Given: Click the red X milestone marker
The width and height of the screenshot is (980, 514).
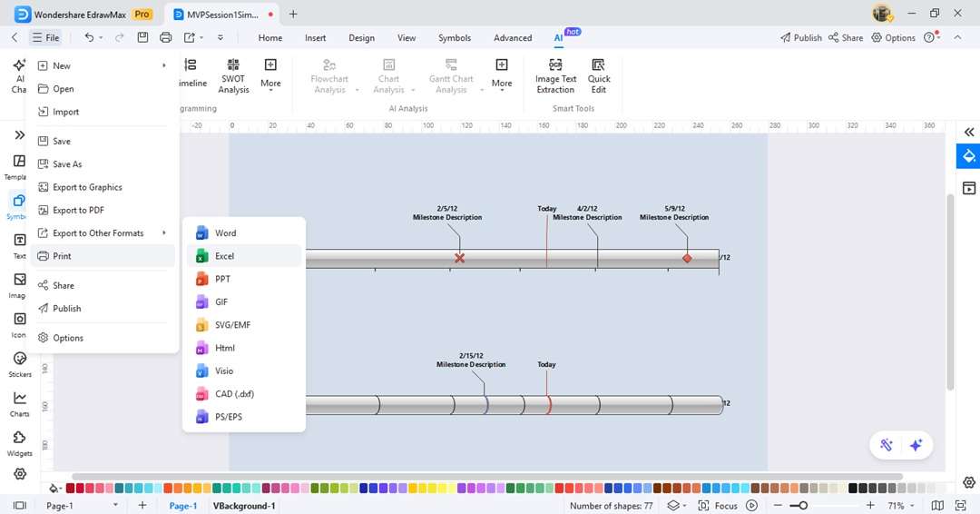Looking at the screenshot, I should (459, 258).
